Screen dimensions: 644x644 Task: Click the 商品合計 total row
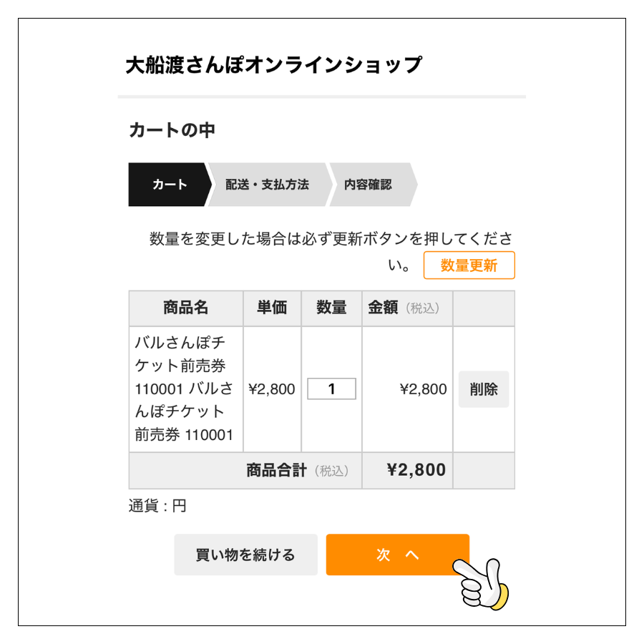point(293,470)
